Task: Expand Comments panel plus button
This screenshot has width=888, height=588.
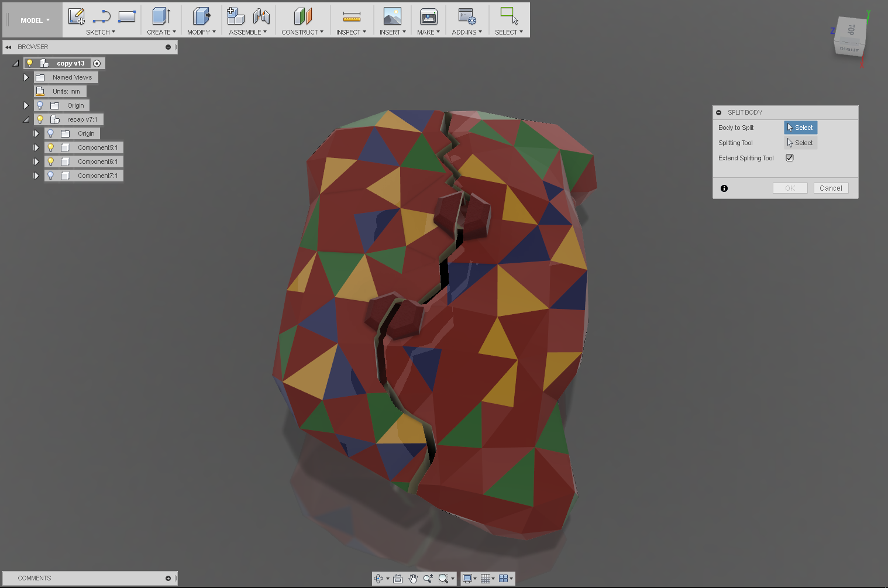Action: tap(168, 579)
